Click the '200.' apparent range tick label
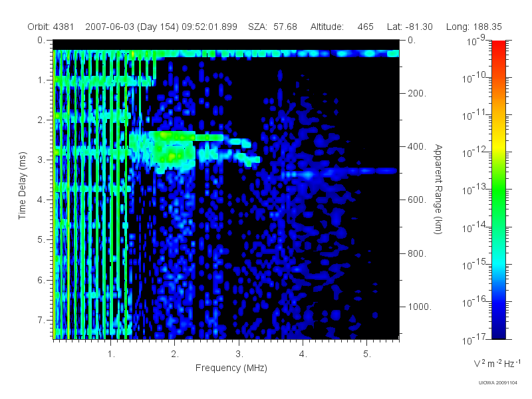This screenshot has width=532, height=399. point(416,93)
